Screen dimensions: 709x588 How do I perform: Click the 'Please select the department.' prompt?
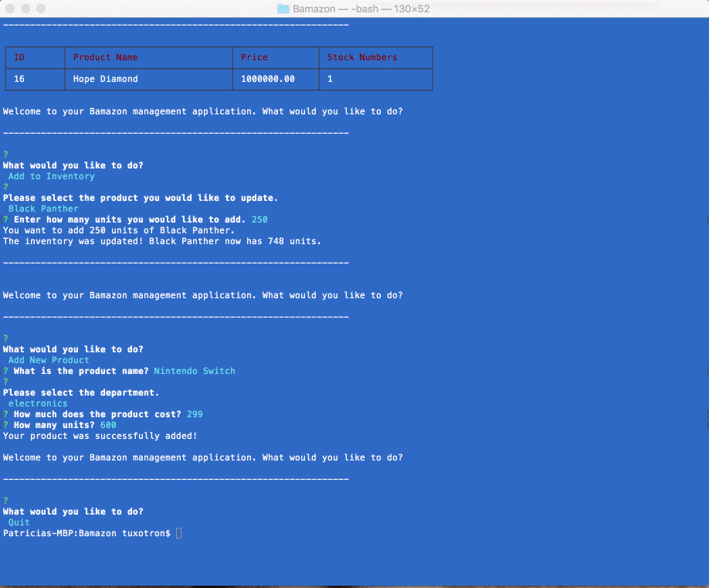tap(81, 393)
